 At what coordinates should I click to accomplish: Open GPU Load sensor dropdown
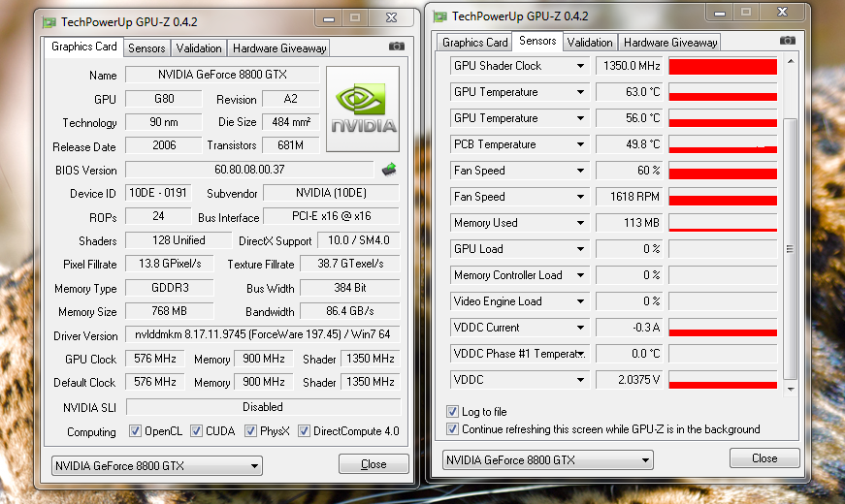[580, 249]
